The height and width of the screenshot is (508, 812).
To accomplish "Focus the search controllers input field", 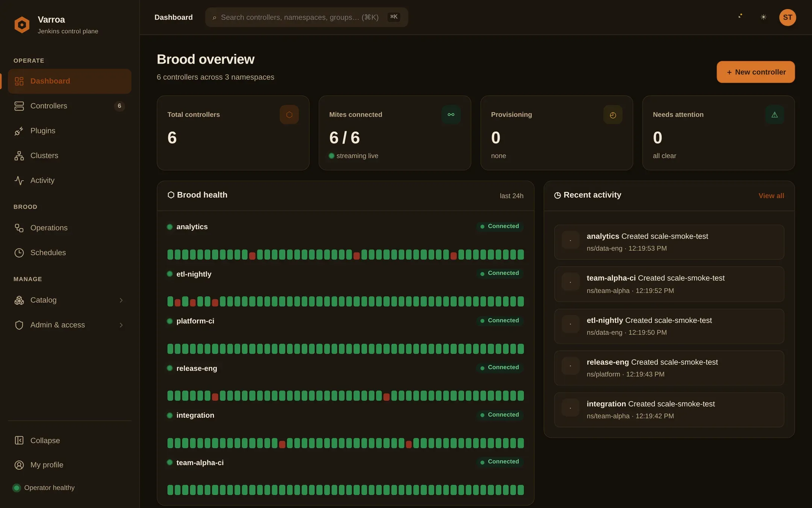I will pyautogui.click(x=306, y=17).
